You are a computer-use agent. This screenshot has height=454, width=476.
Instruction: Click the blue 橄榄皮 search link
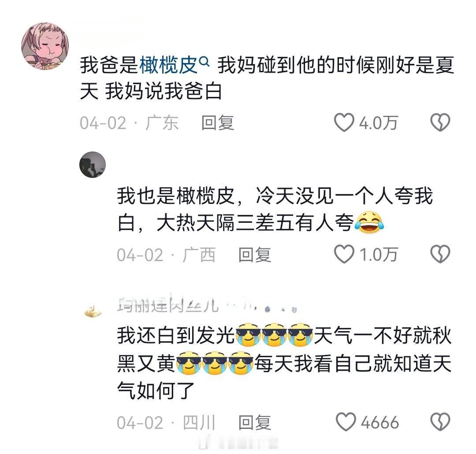click(168, 65)
